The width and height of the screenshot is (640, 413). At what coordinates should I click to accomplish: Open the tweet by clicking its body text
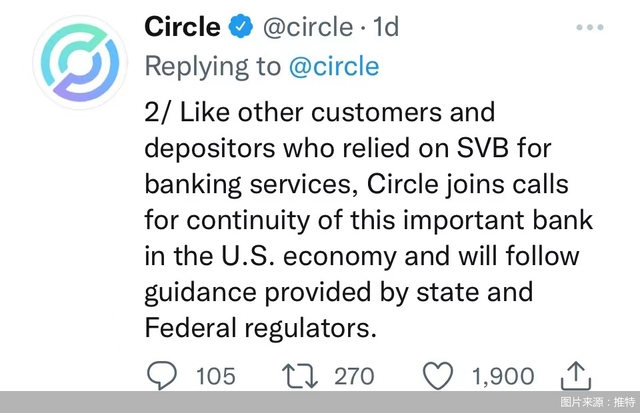pos(360,220)
